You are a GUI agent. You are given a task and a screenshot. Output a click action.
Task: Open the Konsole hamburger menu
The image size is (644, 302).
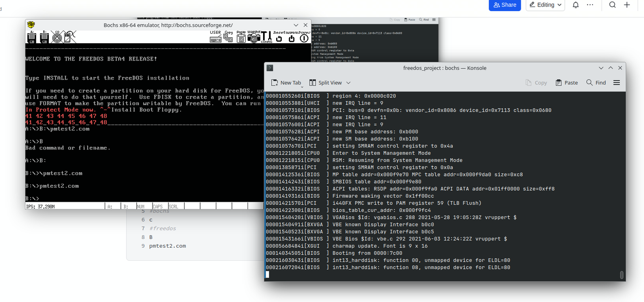[616, 83]
